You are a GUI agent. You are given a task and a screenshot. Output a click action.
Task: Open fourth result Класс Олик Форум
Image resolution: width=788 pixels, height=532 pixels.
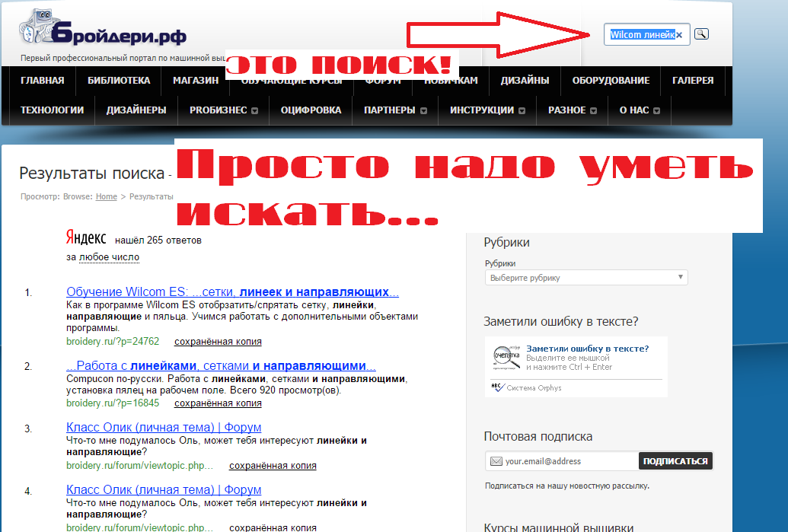click(164, 490)
